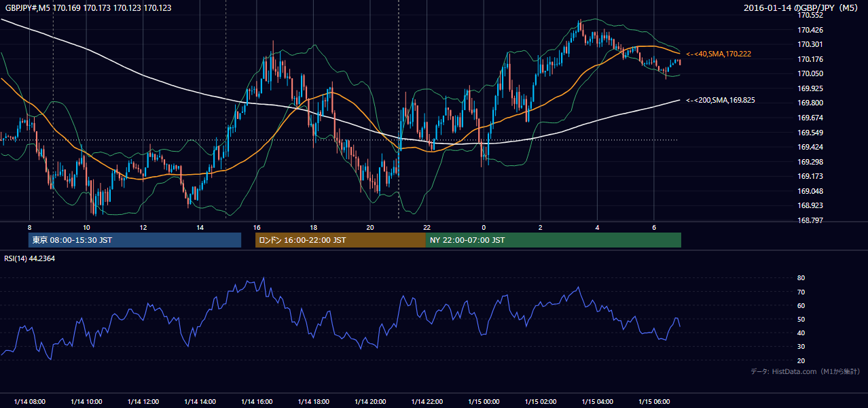
Task: Select the white '<-<200,SMA,169.825' label
Action: [721, 100]
